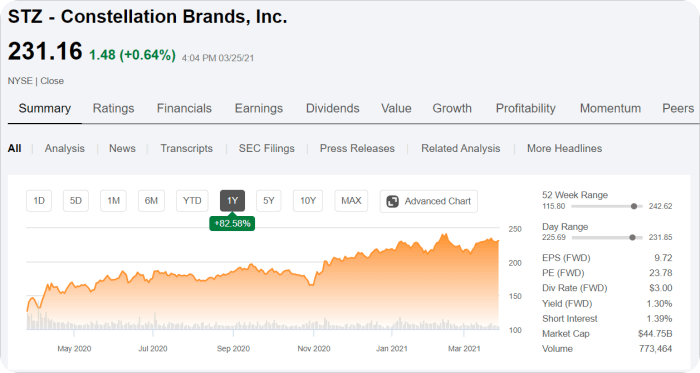Screen dimensions: 700x373
Task: Switch chart to 1M range
Action: (x=113, y=201)
